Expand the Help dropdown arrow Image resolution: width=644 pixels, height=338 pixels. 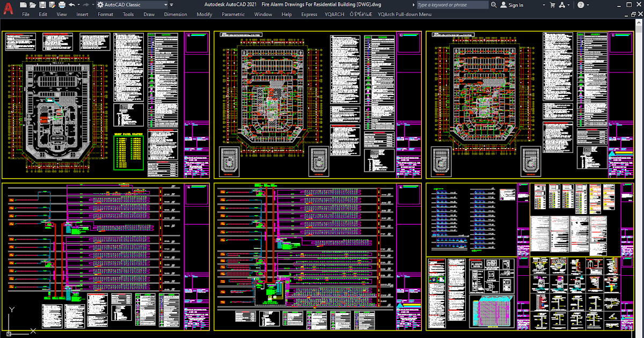pyautogui.click(x=588, y=5)
